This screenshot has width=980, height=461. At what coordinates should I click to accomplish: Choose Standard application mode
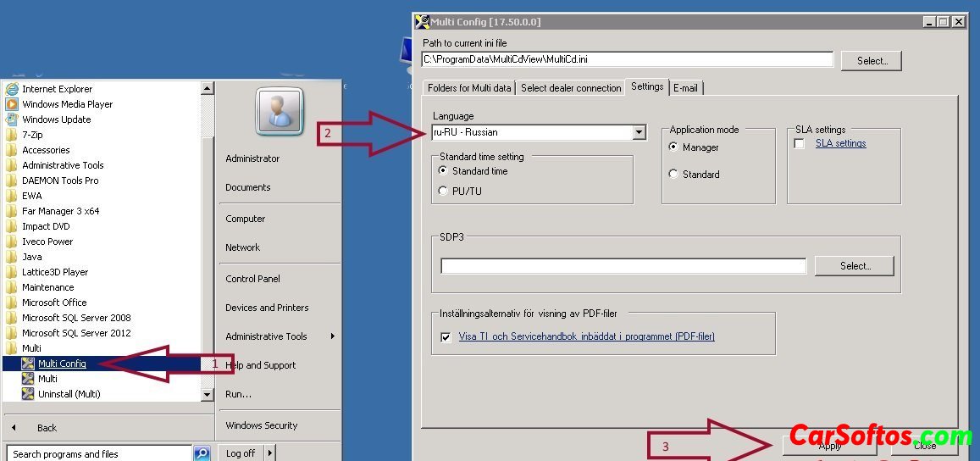click(673, 175)
